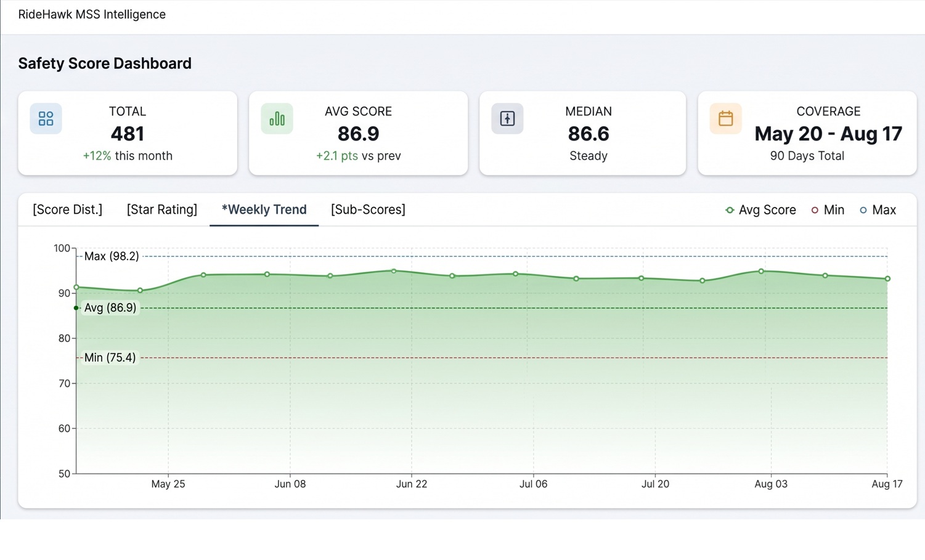Click the grid icon on TOTAL card
The image size is (925, 560).
point(46,118)
